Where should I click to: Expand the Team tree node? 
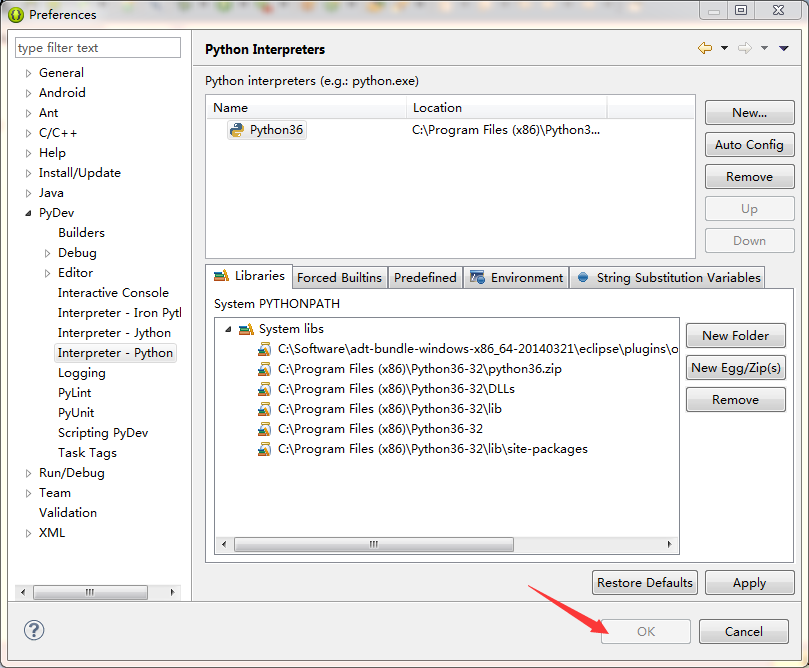click(28, 493)
